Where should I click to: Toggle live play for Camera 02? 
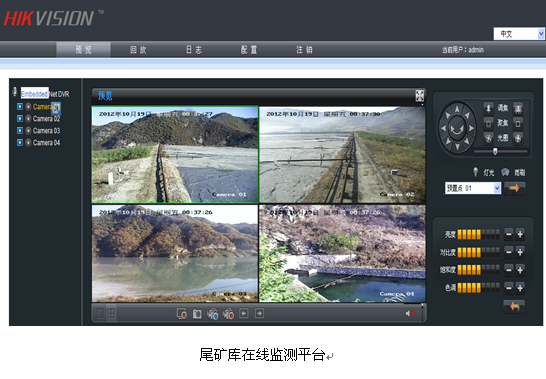(x=20, y=118)
